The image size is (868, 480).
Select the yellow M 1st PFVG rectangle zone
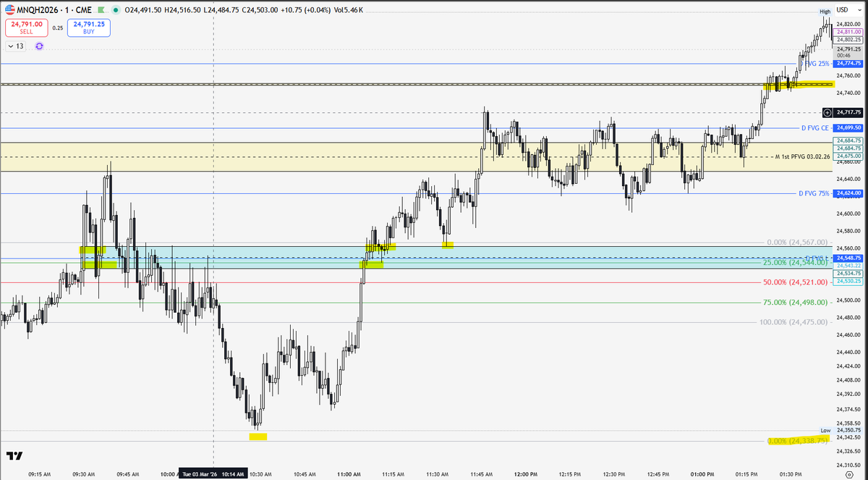tap(416, 156)
